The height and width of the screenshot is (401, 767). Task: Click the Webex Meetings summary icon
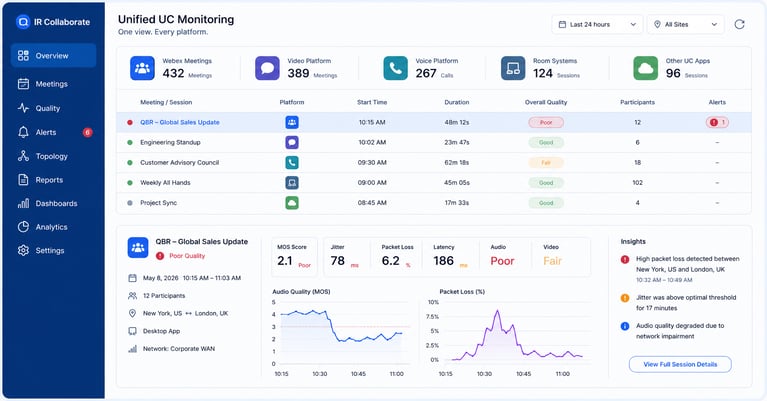pos(142,68)
